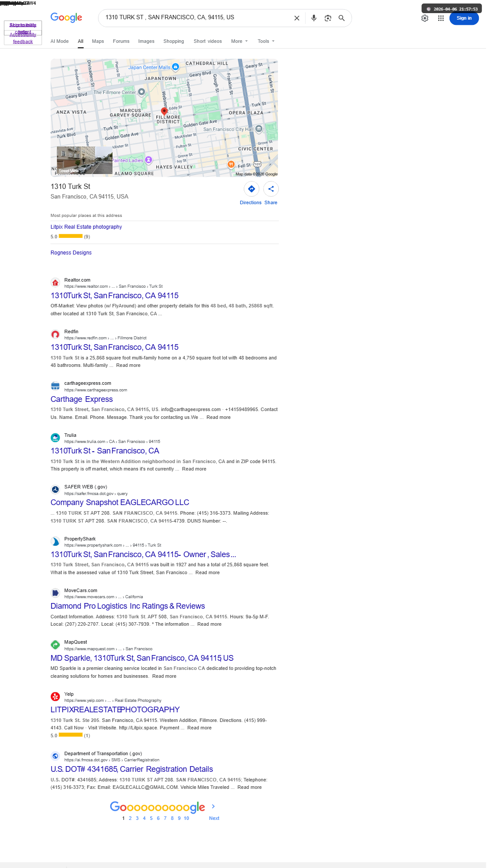Open the Street View thumbnail
The image size is (492, 868).
[x=84, y=160]
